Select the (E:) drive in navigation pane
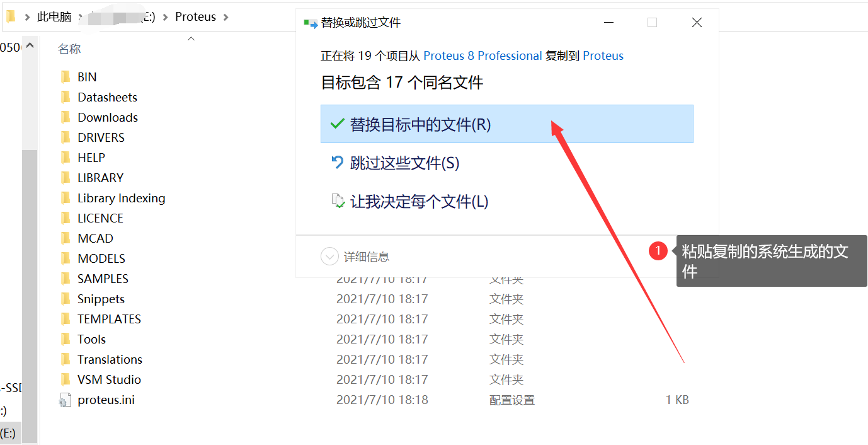The width and height of the screenshot is (868, 445). [x=8, y=434]
